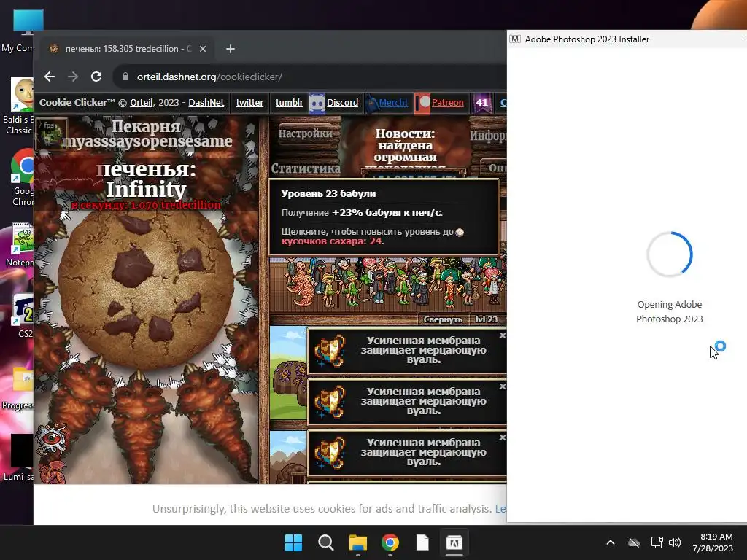Click the Krumblor dragon icon bottom-left
Image resolution: width=747 pixels, height=560 pixels.
52,472
